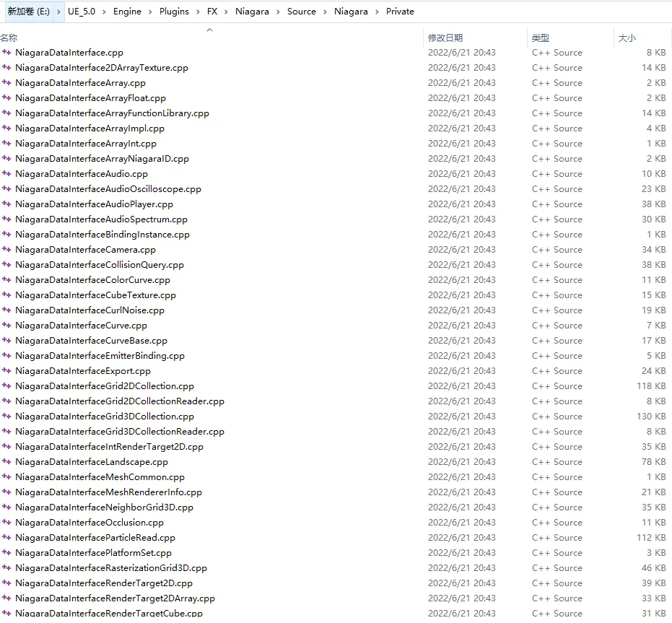672x623 pixels.
Task: Select file NiagaraDataInterfaceNeighborGrid3D.cpp
Action: tap(104, 507)
